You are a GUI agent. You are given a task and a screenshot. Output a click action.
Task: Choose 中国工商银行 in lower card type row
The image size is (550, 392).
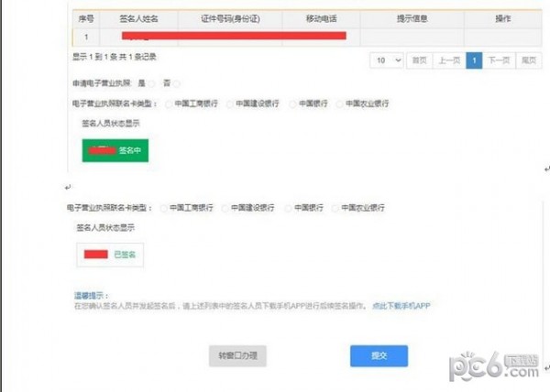click(x=163, y=209)
